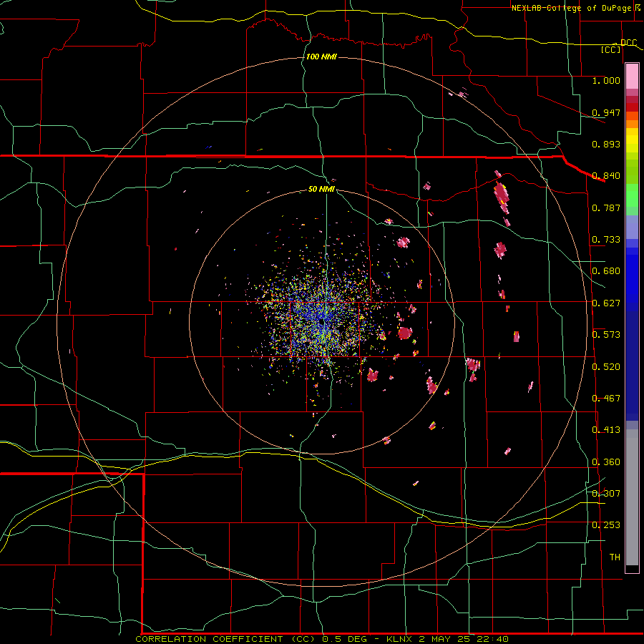The height and width of the screenshot is (644, 644).
Task: Click the 0.680 color scale label
Action: [x=606, y=271]
